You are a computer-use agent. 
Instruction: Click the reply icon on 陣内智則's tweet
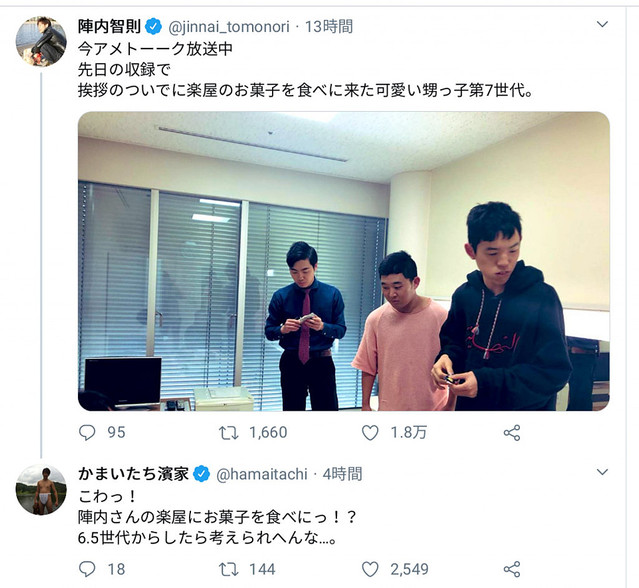(x=87, y=432)
